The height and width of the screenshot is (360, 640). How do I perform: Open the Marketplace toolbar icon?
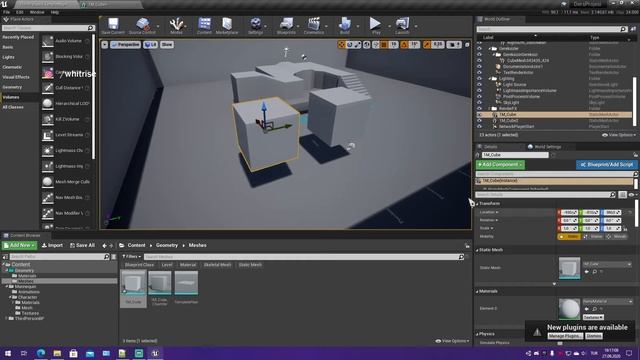tap(227, 25)
